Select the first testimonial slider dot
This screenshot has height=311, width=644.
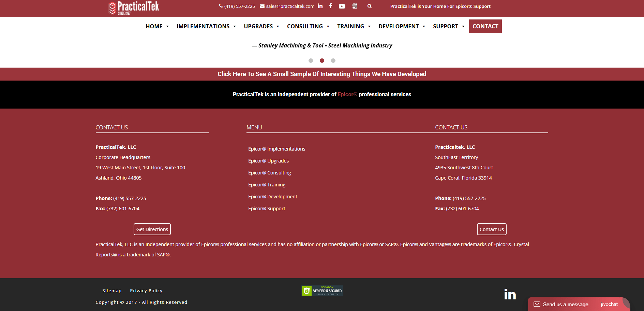(x=311, y=60)
